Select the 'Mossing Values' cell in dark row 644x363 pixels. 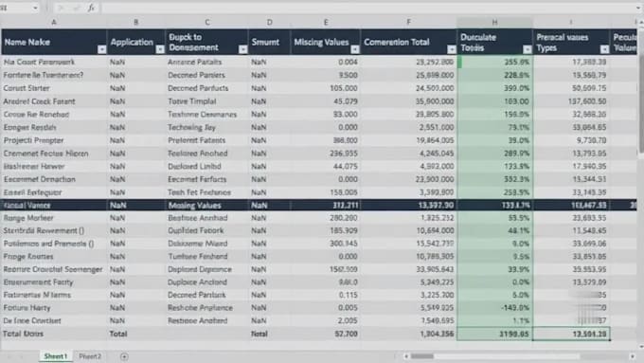click(x=207, y=205)
